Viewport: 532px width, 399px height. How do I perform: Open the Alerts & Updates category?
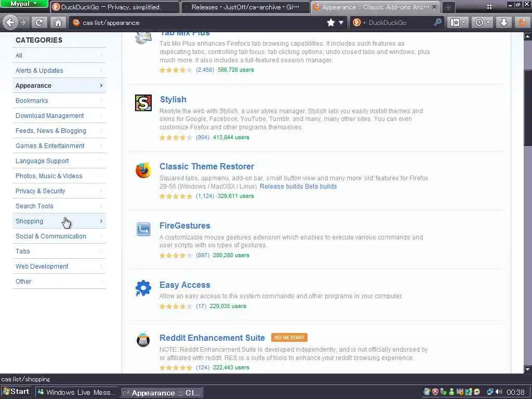click(59, 70)
